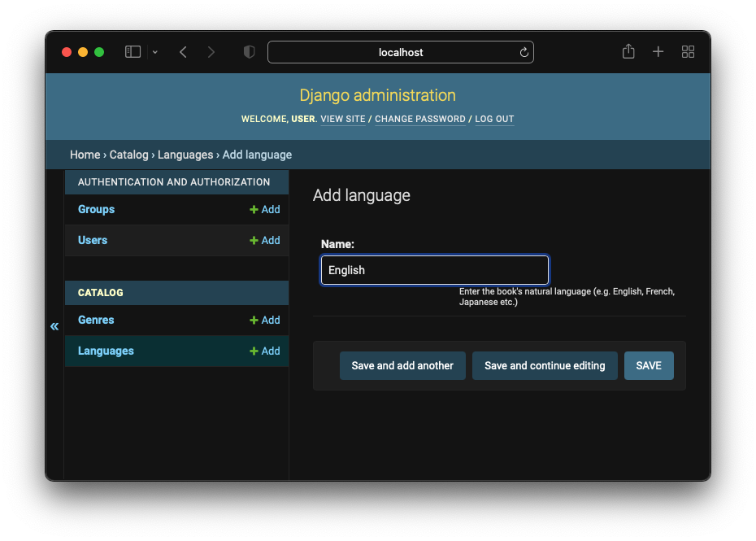Click the "Name:" field label
Image resolution: width=756 pixels, height=541 pixels.
(x=337, y=244)
